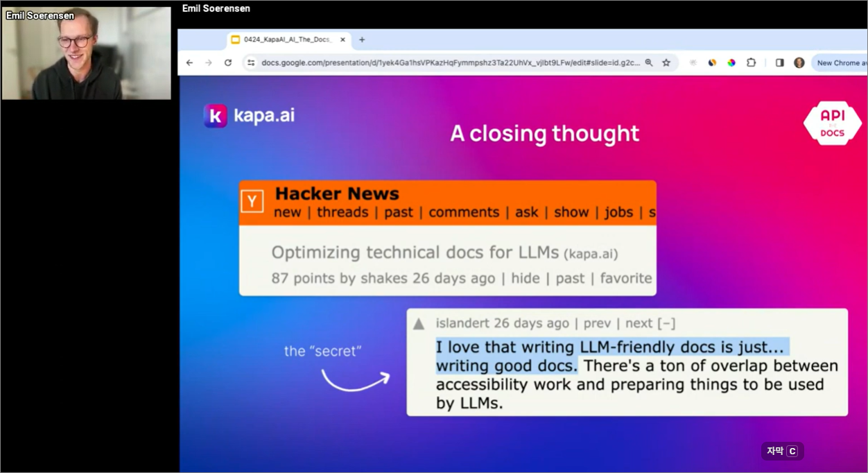The image size is (868, 473).
Task: Click the browser forward arrow
Action: [208, 62]
